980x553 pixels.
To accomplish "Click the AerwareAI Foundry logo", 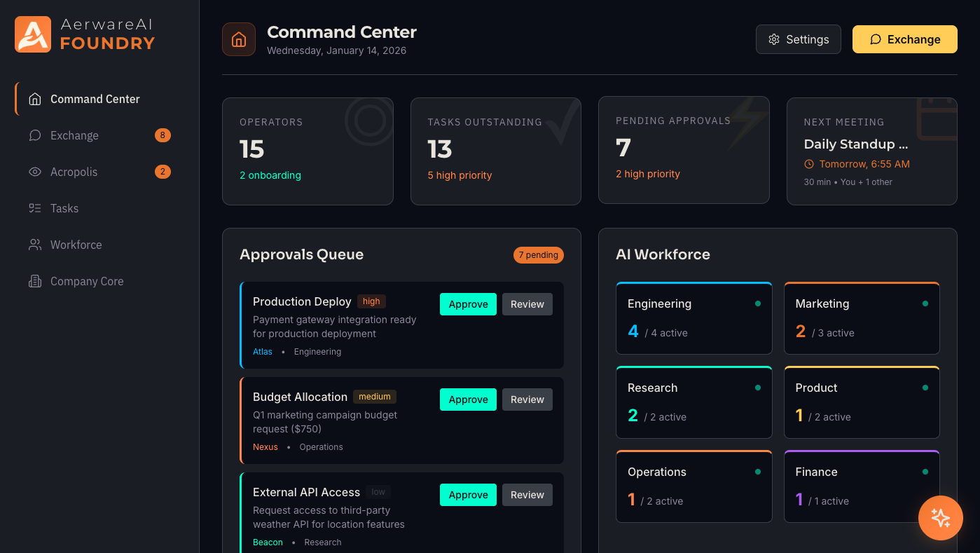I will (84, 34).
